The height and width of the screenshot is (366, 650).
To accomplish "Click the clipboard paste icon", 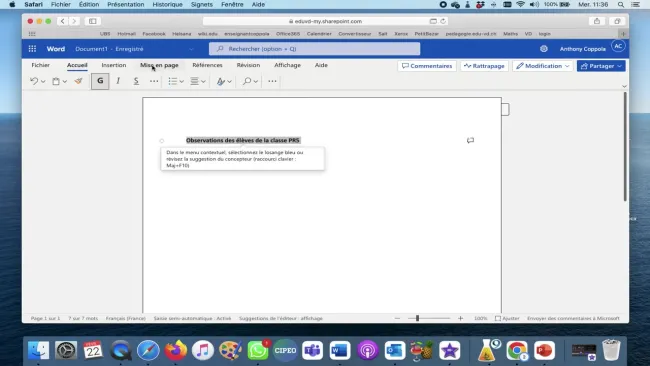I will (56, 81).
